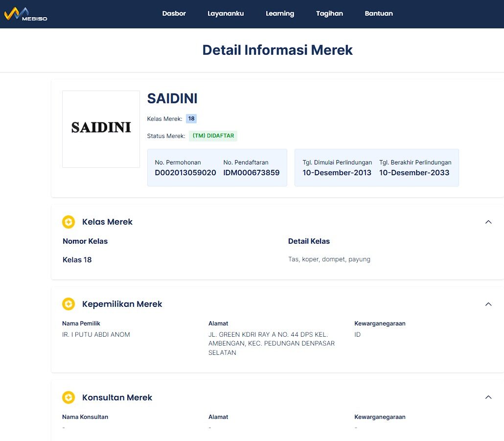
Task: Open the Tagihan menu item
Action: click(x=329, y=14)
